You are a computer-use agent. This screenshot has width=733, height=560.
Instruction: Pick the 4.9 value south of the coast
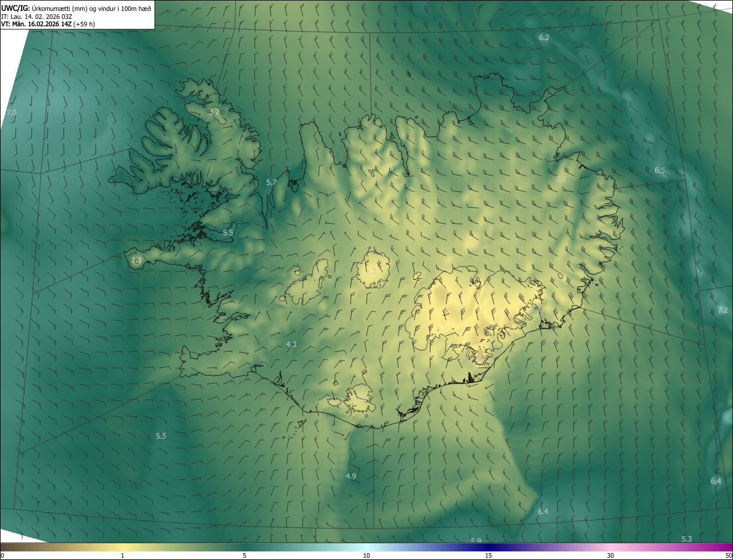pos(351,476)
